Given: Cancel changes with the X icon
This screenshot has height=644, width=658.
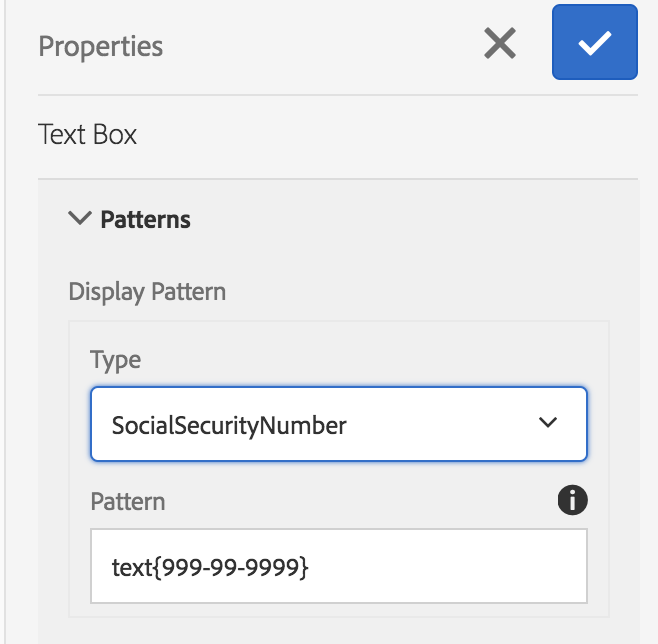Looking at the screenshot, I should tap(500, 43).
